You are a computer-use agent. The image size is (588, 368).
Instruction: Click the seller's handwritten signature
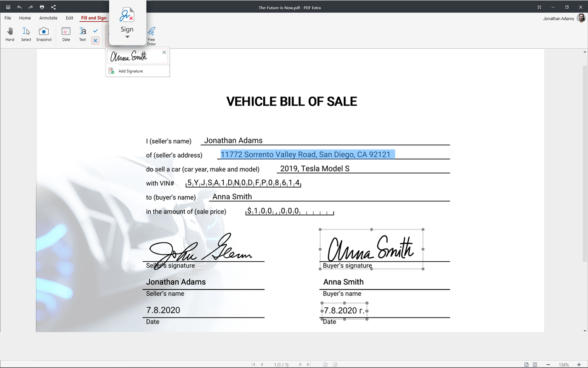tap(201, 251)
